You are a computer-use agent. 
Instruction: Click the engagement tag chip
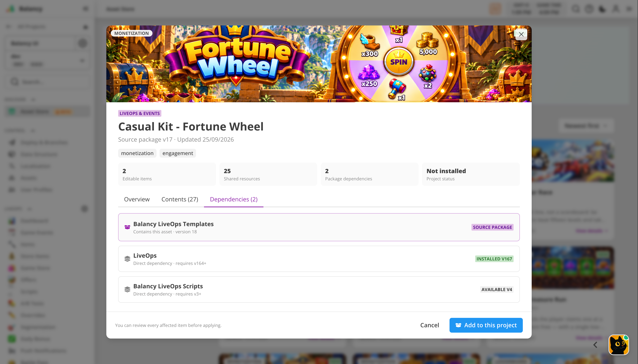tap(178, 153)
